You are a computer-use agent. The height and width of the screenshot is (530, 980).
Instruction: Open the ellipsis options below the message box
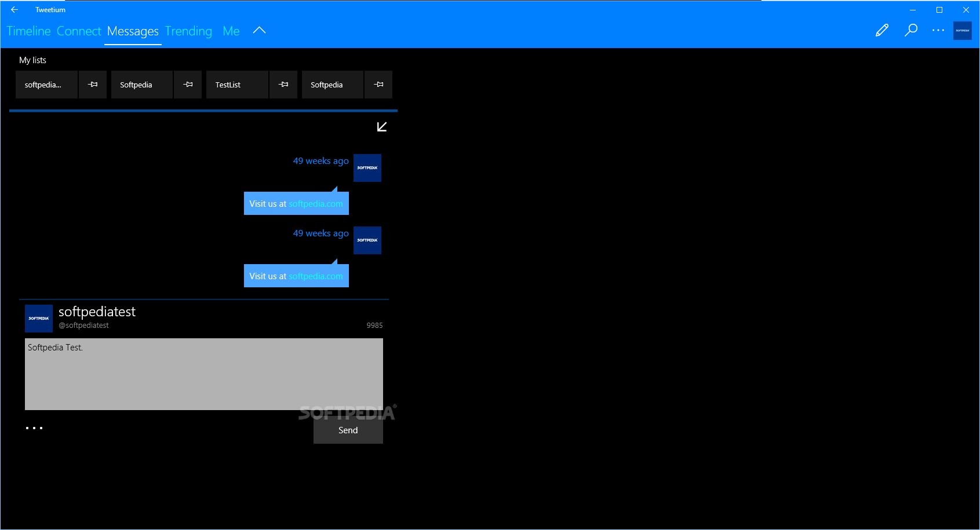pyautogui.click(x=34, y=428)
